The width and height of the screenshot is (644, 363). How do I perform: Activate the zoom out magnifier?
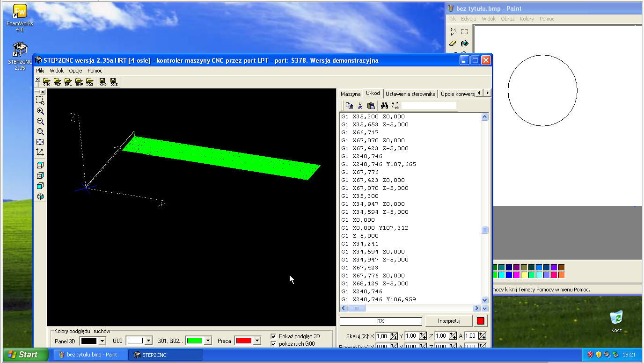click(40, 121)
